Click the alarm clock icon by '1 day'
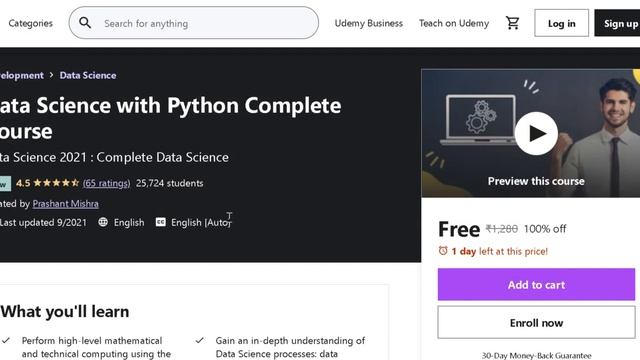Image resolution: width=640 pixels, height=360 pixels. click(x=443, y=251)
